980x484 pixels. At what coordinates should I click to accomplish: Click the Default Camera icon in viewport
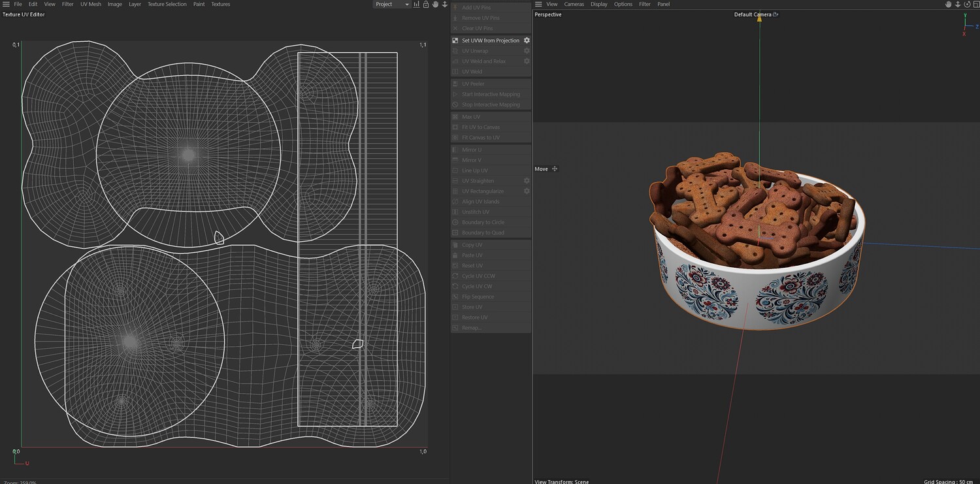tap(776, 14)
